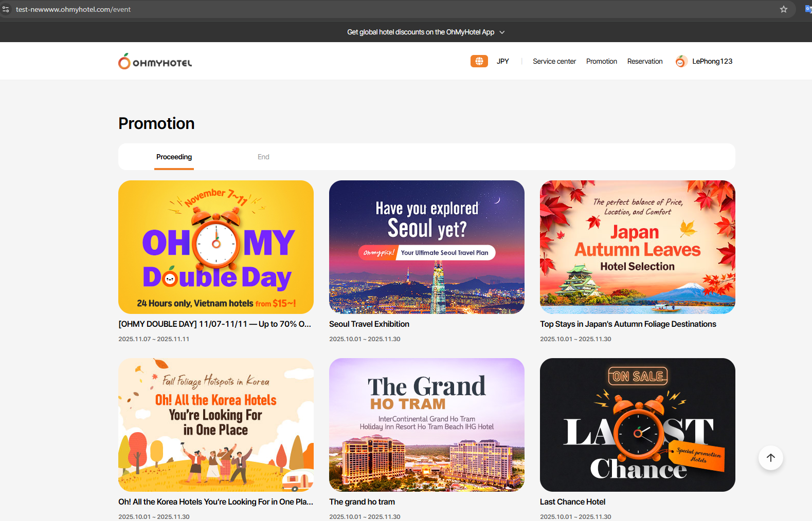The width and height of the screenshot is (812, 521).
Task: Open the Service center menu
Action: point(554,61)
